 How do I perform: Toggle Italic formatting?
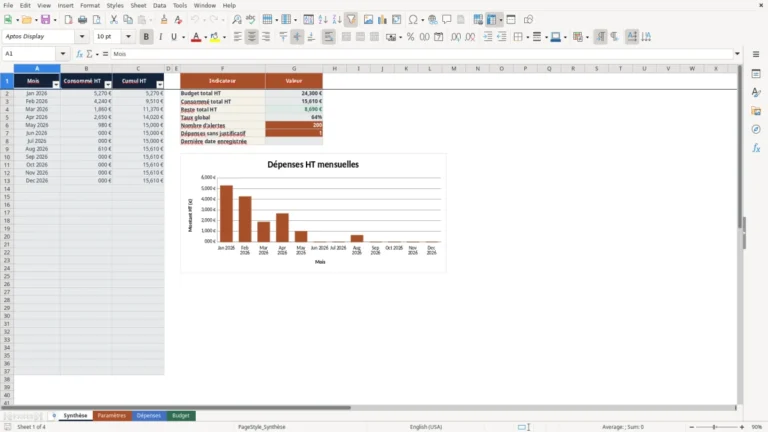pyautogui.click(x=160, y=37)
